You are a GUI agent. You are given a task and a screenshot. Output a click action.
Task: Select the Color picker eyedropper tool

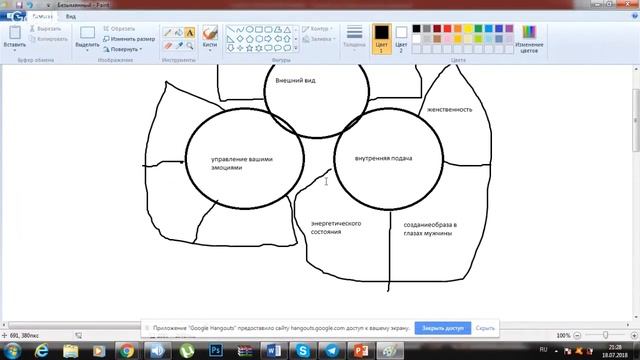coord(178,46)
